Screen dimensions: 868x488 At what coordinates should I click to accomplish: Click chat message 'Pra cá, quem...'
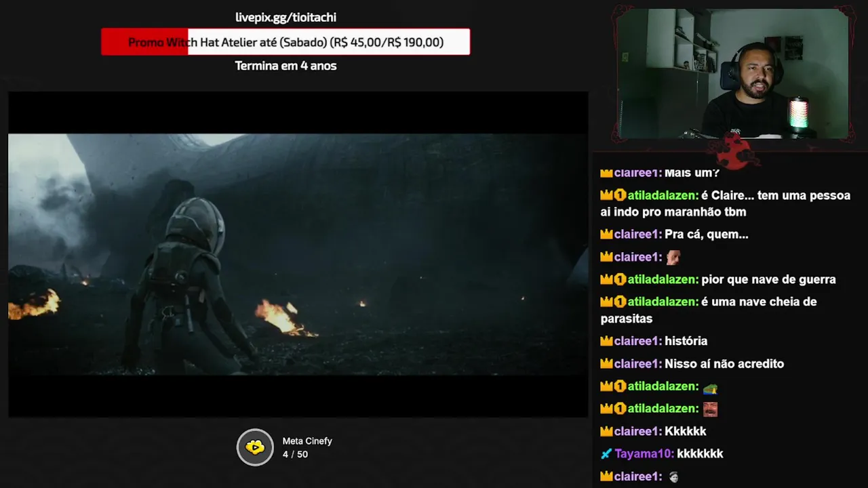[707, 235]
